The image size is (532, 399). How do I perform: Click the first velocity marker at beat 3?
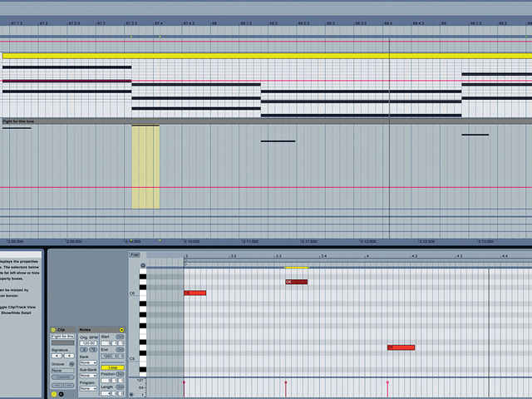coord(185,382)
